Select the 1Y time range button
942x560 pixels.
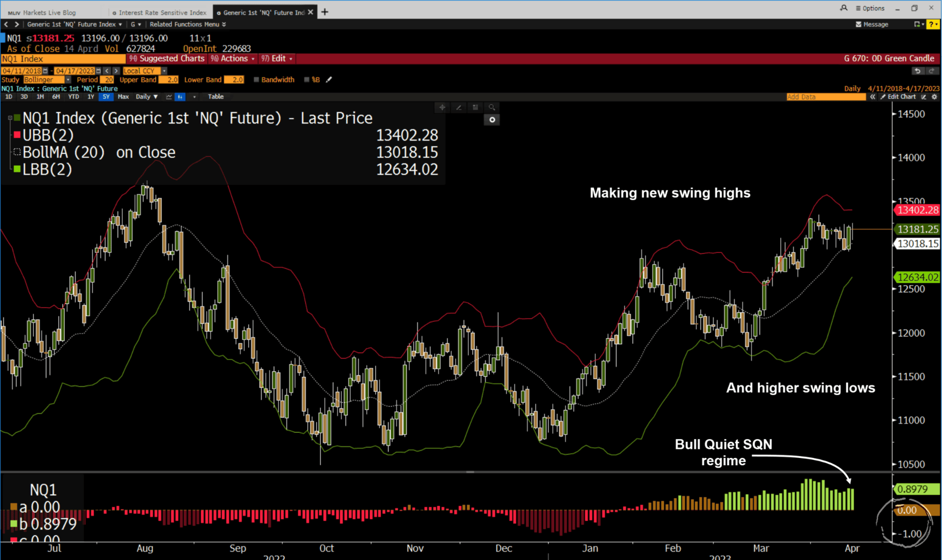point(91,97)
